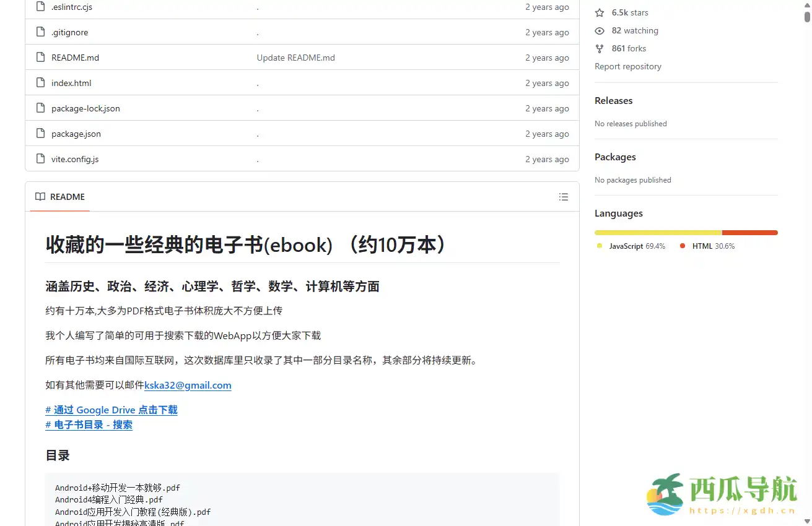Open the kska32@gmail.com email link
Image resolution: width=812 pixels, height=526 pixels.
coord(188,385)
